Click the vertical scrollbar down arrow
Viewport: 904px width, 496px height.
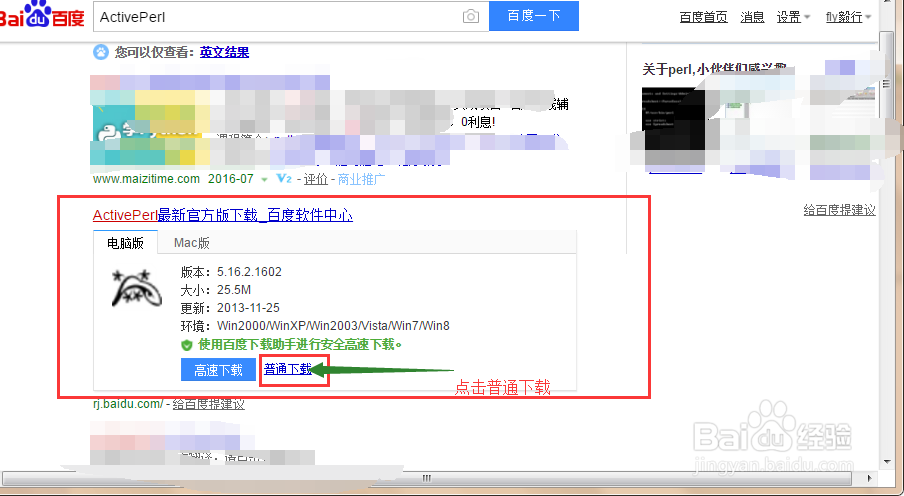pos(887,461)
